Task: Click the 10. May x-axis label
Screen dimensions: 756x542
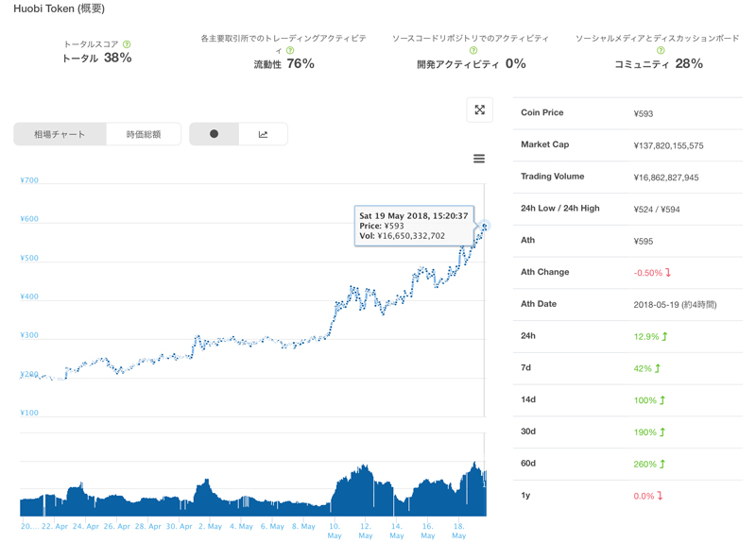Action: tap(335, 531)
